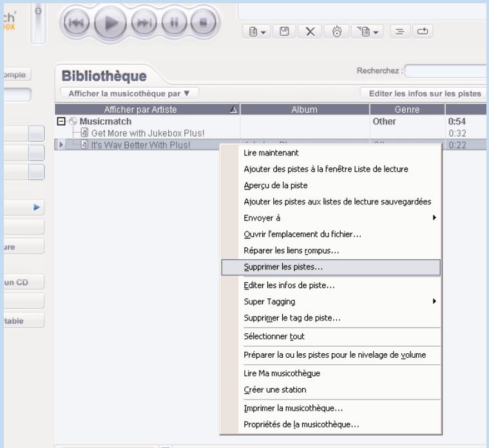Click the sidebar button ending in 'un CD'

tap(24, 282)
